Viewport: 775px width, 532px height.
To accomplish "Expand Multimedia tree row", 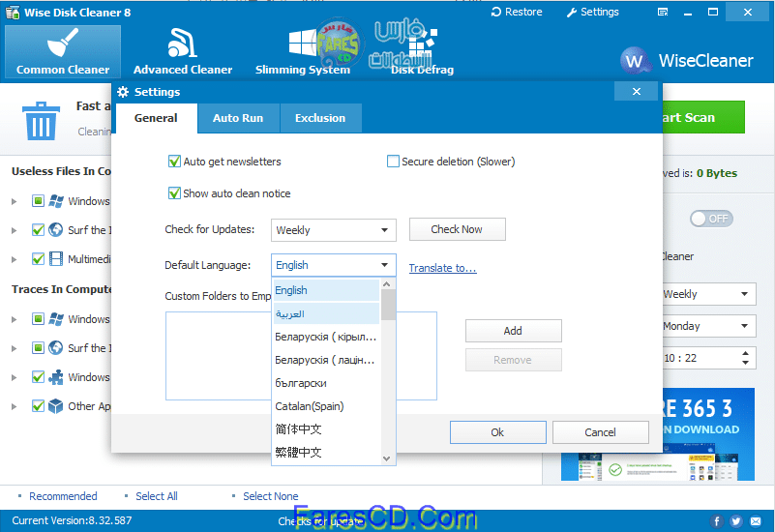I will pyautogui.click(x=15, y=259).
